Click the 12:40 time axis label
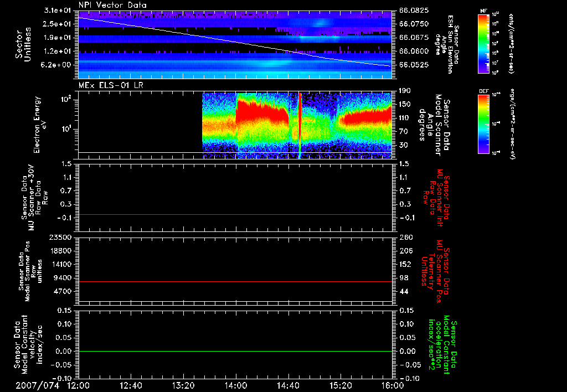Screen dimensions: 567x392 [x=131, y=385]
